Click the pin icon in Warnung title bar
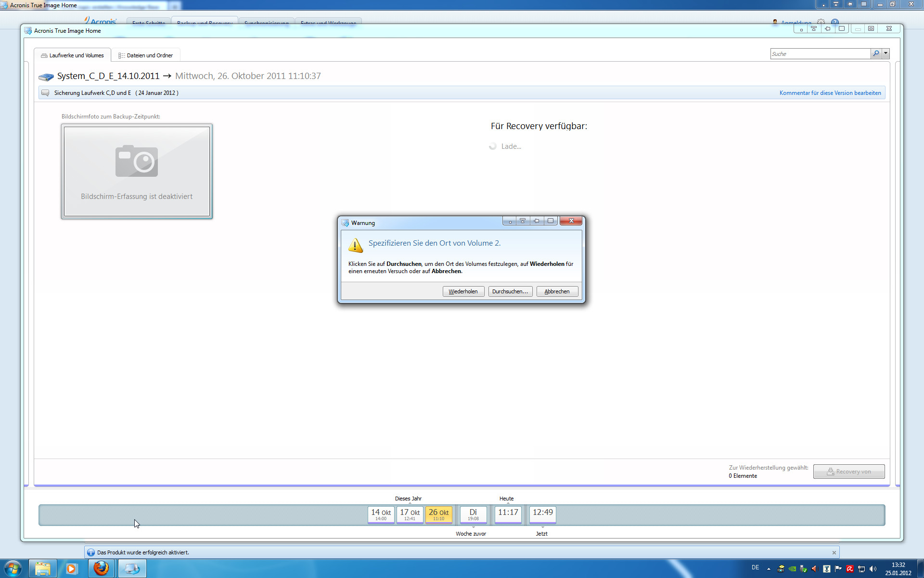Image resolution: width=924 pixels, height=578 pixels. click(537, 221)
